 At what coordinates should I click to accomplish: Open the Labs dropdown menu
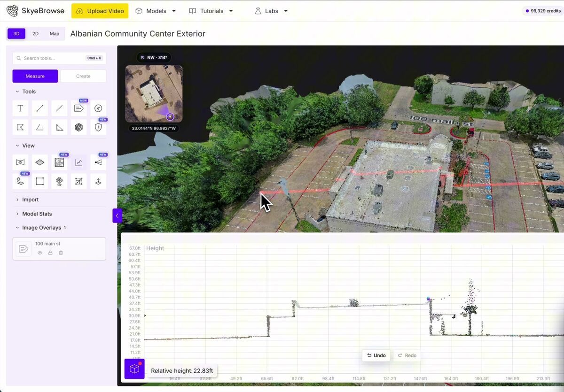point(271,11)
